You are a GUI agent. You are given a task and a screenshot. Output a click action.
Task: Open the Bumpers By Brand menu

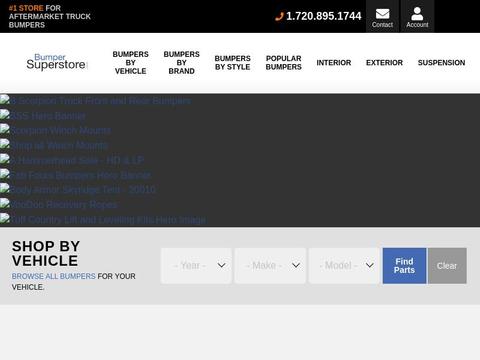click(182, 63)
